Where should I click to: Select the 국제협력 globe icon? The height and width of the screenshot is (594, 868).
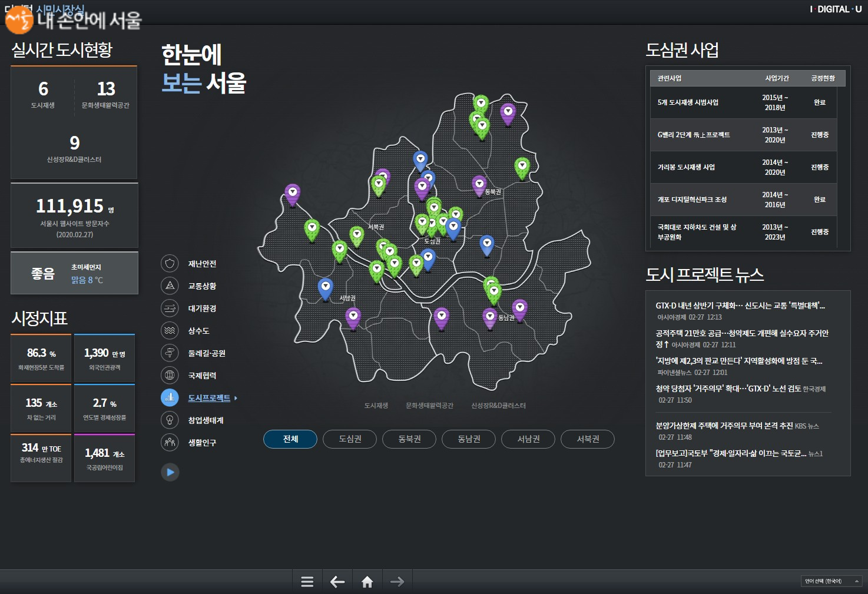[170, 376]
